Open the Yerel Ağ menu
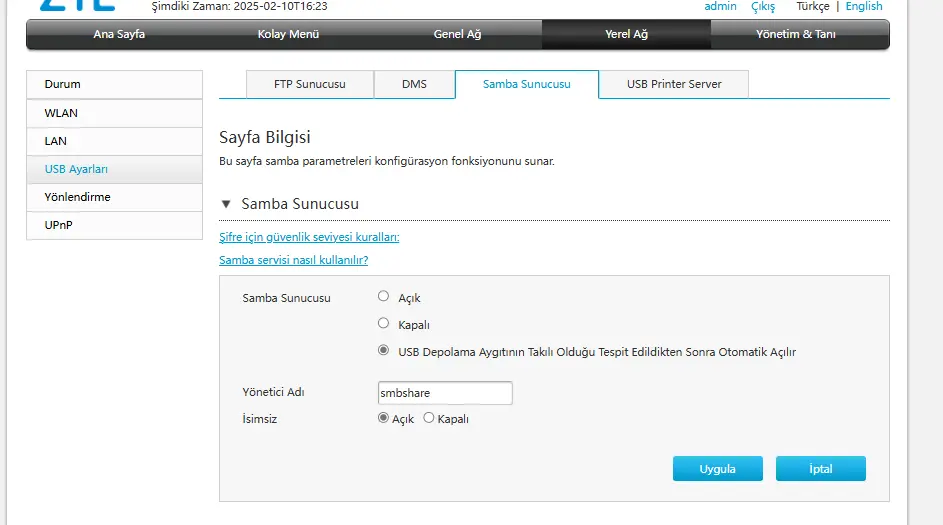 (x=626, y=34)
